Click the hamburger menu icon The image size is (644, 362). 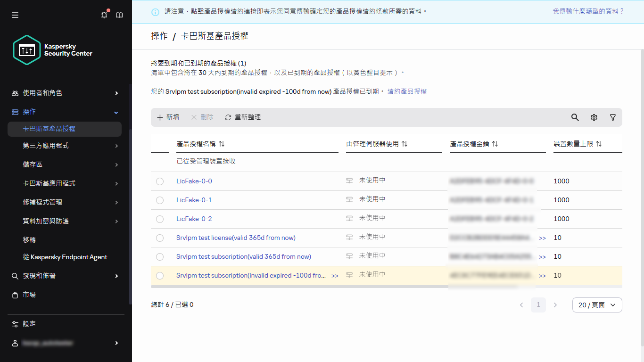pyautogui.click(x=15, y=15)
